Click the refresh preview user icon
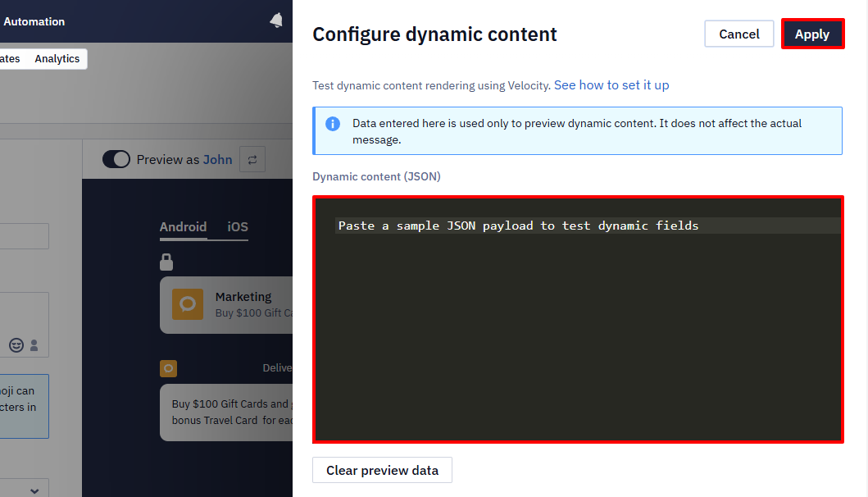Screen dimensions: 868x497 (252, 160)
